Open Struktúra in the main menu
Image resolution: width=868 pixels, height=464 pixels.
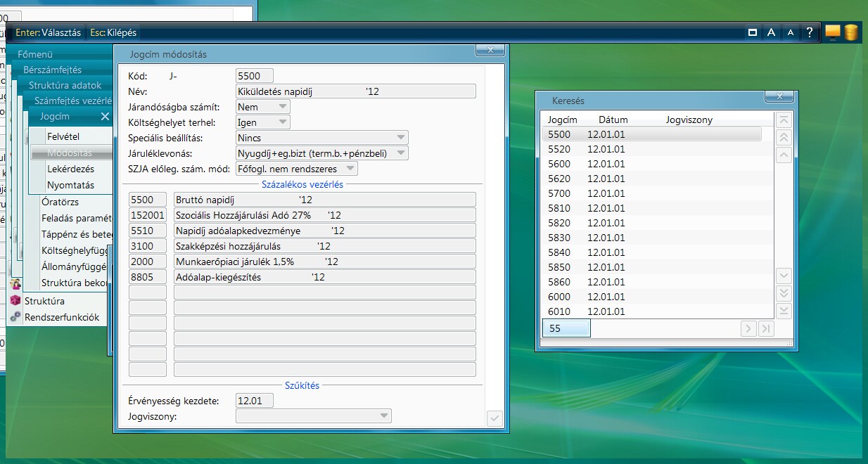(44, 301)
